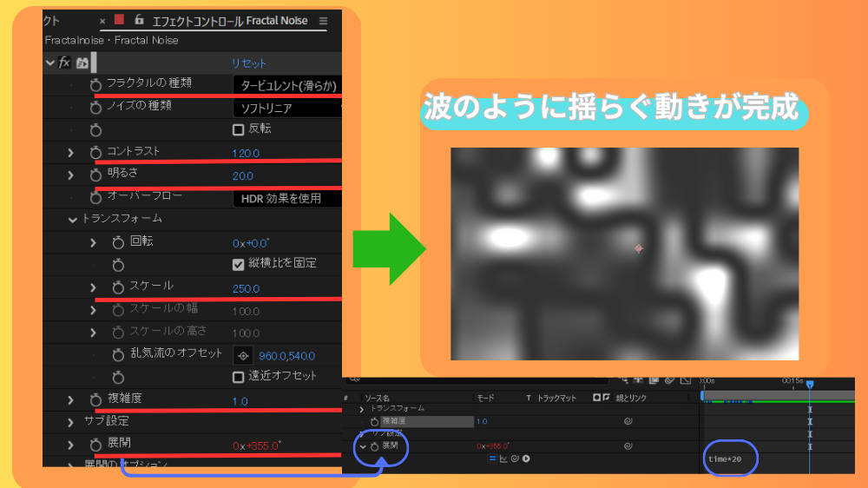Image resolution: width=868 pixels, height=488 pixels.
Task: Click the expression pick whip spiral icon
Action: pos(515,458)
